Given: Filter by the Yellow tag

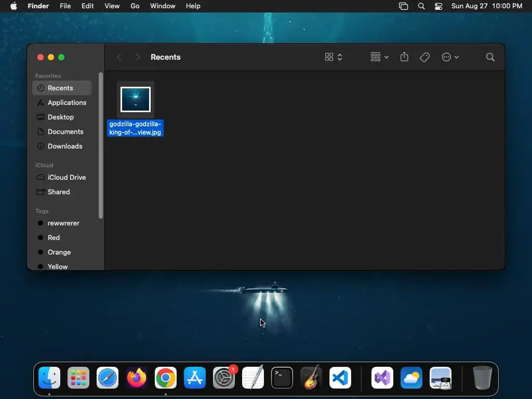Looking at the screenshot, I should (x=62, y=267).
